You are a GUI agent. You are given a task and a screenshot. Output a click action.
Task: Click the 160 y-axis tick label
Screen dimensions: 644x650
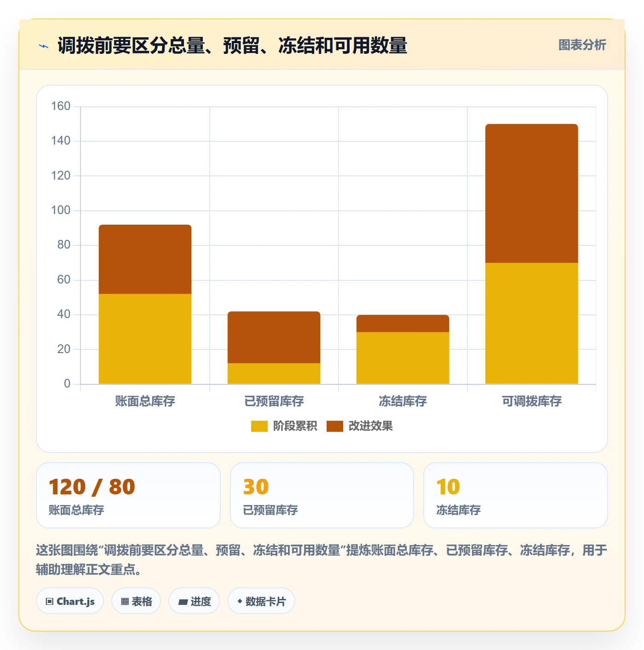click(x=61, y=106)
